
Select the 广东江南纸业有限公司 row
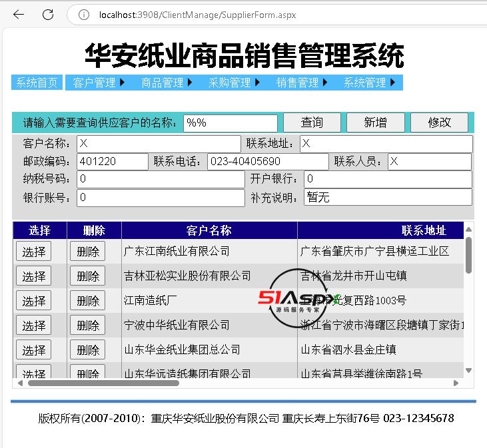click(33, 252)
